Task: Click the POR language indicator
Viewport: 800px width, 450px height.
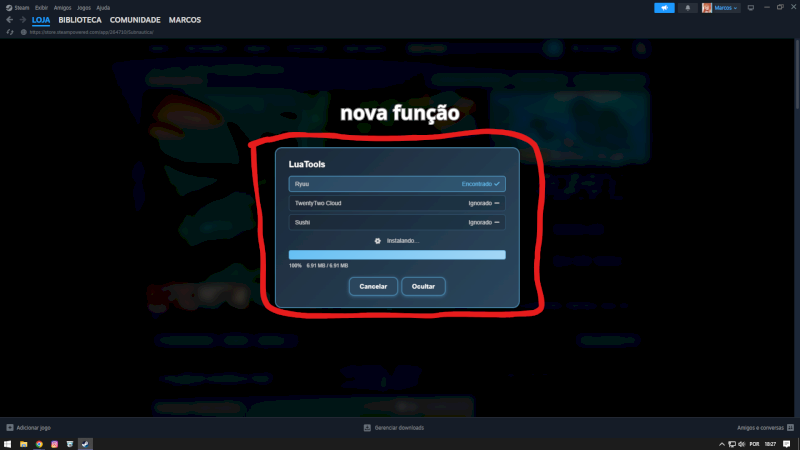Action: click(754, 444)
